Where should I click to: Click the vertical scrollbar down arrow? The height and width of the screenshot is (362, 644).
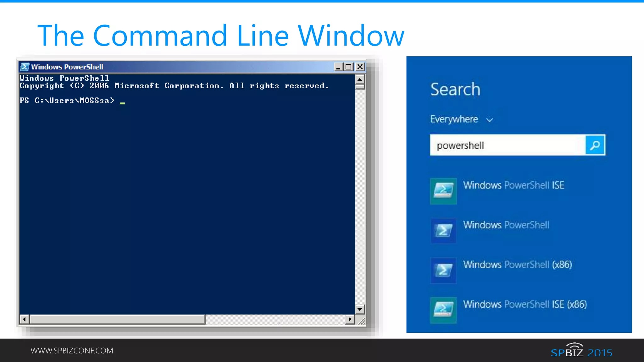[360, 309]
